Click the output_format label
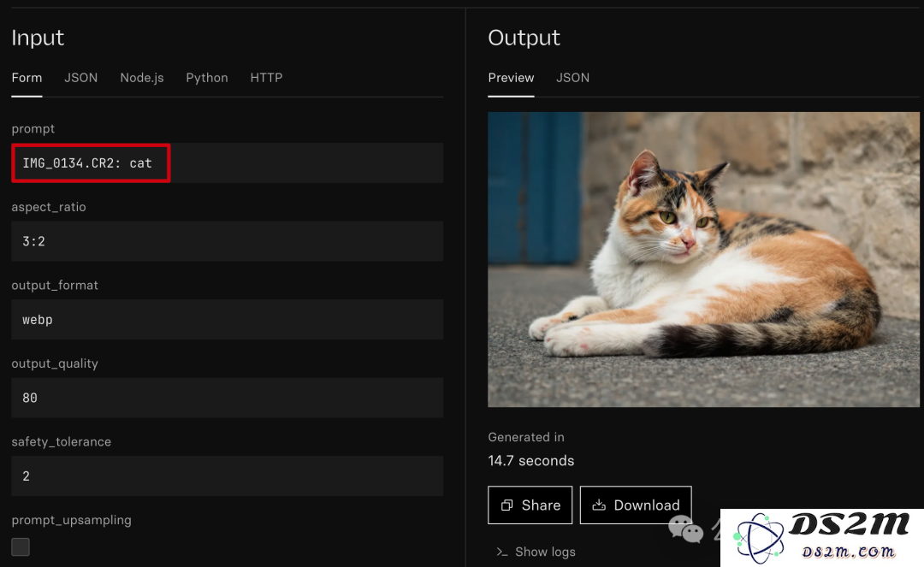 click(x=55, y=286)
